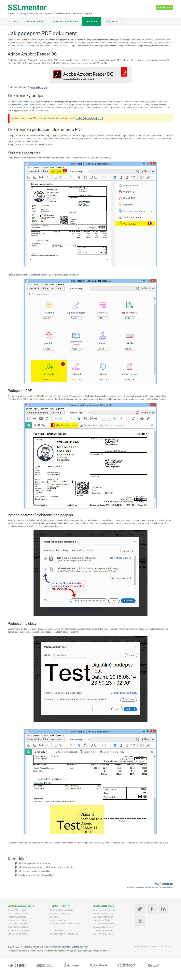Open the Elektronický podpis online a zdarma link
Screen dimensions: 181x980
pos(34,864)
